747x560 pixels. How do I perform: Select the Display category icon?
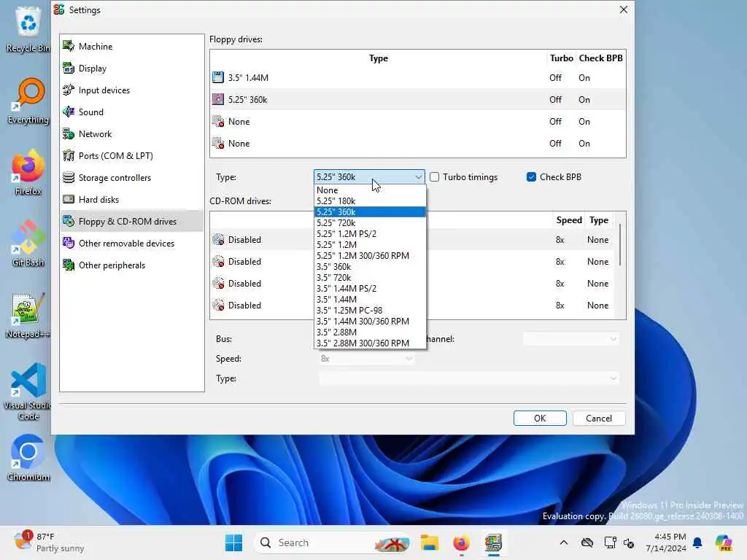click(x=69, y=68)
